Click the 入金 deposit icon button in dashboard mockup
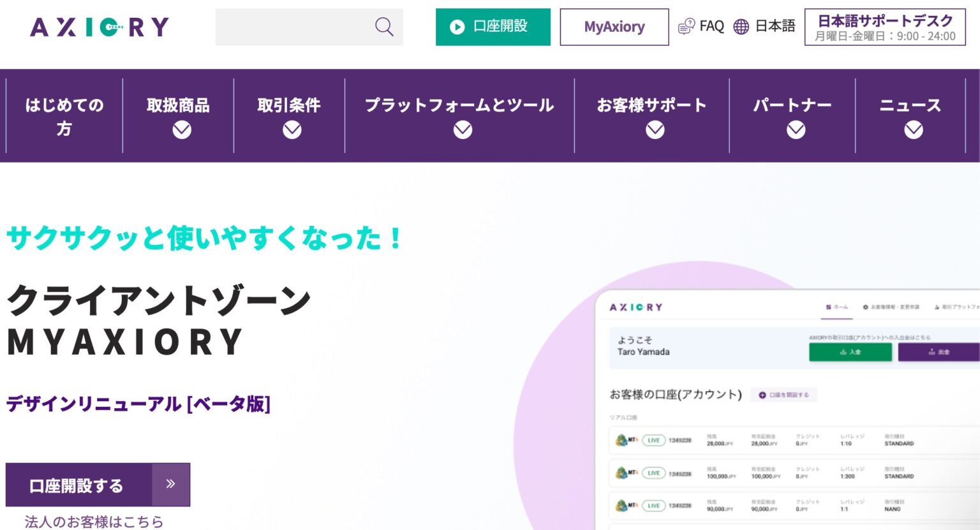The image size is (980, 530). coord(850,351)
